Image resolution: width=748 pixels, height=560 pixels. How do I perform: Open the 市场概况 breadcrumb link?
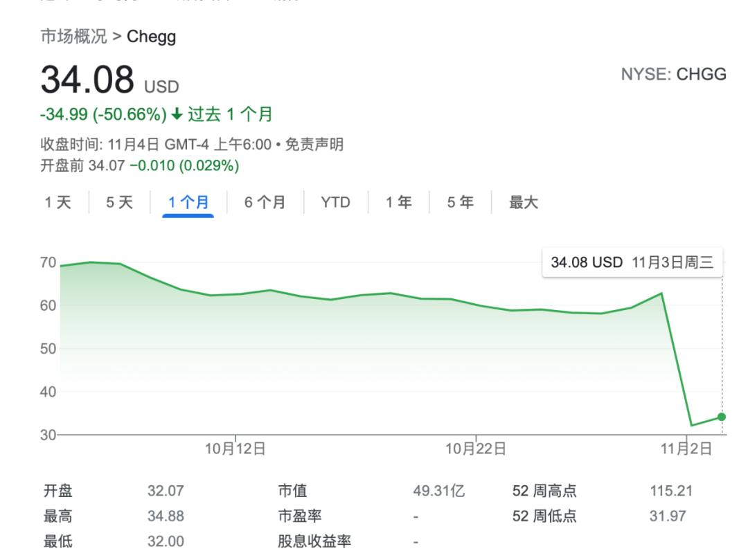73,36
